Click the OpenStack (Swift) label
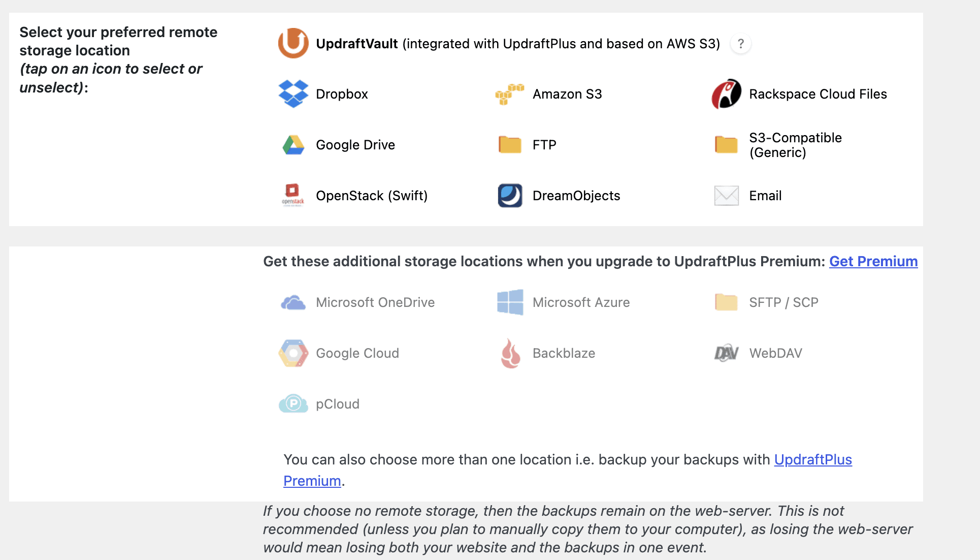 pos(372,196)
